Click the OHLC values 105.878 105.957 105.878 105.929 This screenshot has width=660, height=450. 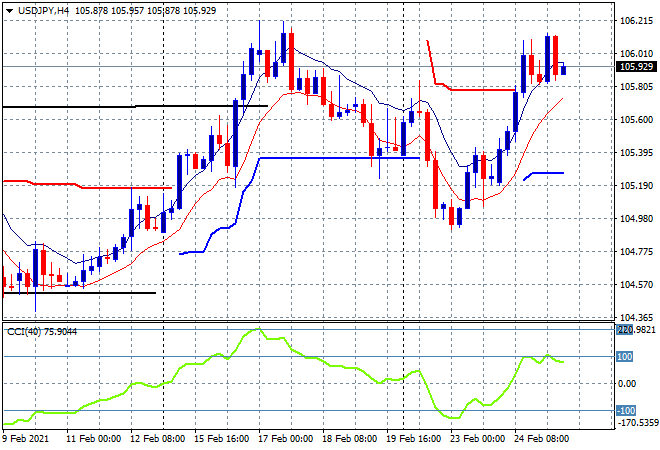coord(146,11)
